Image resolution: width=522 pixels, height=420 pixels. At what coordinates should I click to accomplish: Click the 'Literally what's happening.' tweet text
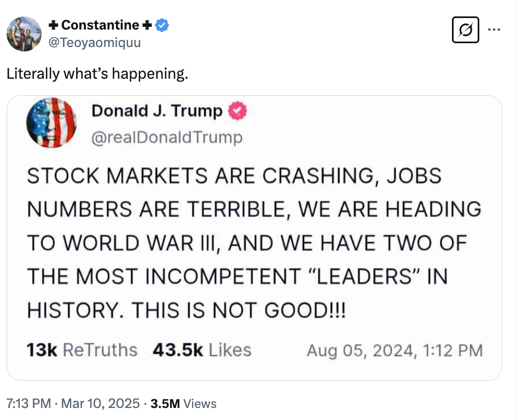[97, 73]
